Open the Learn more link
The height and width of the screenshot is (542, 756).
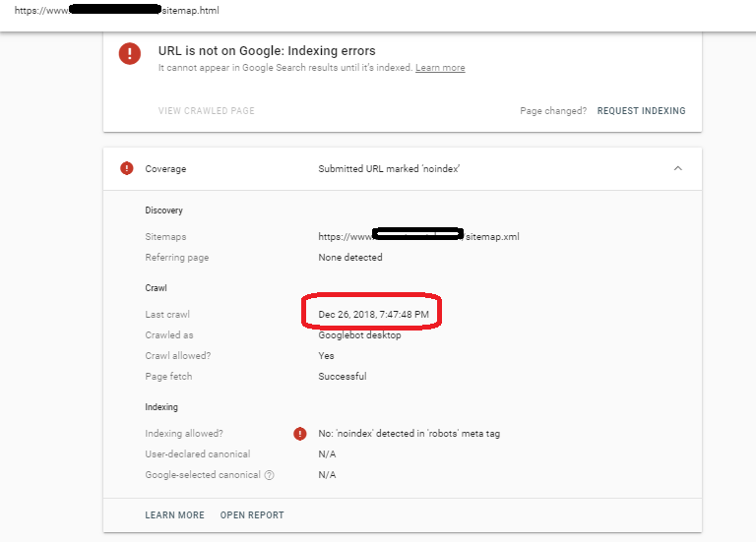[x=440, y=68]
